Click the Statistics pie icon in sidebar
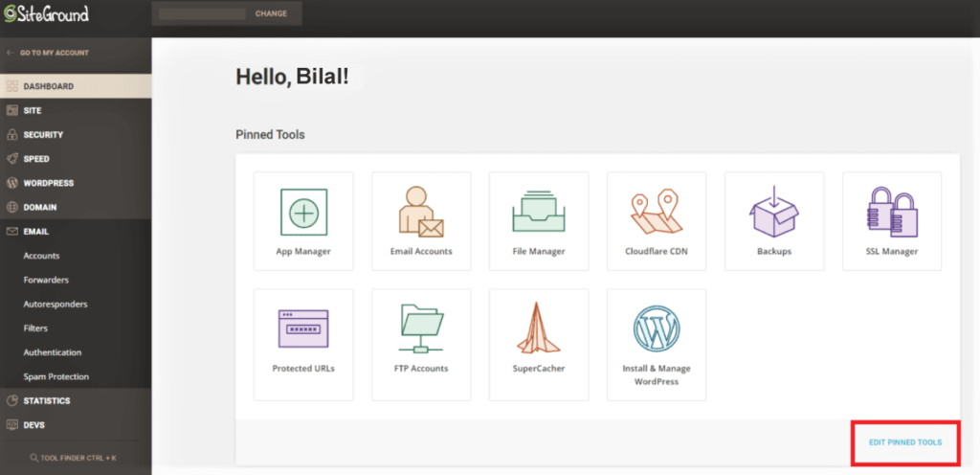 tap(11, 400)
